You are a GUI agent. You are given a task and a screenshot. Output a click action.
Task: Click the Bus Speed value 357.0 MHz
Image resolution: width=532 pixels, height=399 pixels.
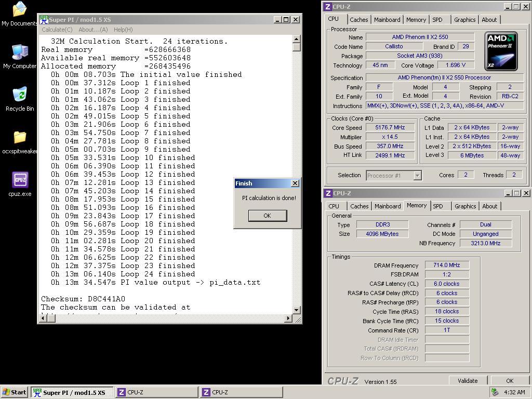[390, 146]
